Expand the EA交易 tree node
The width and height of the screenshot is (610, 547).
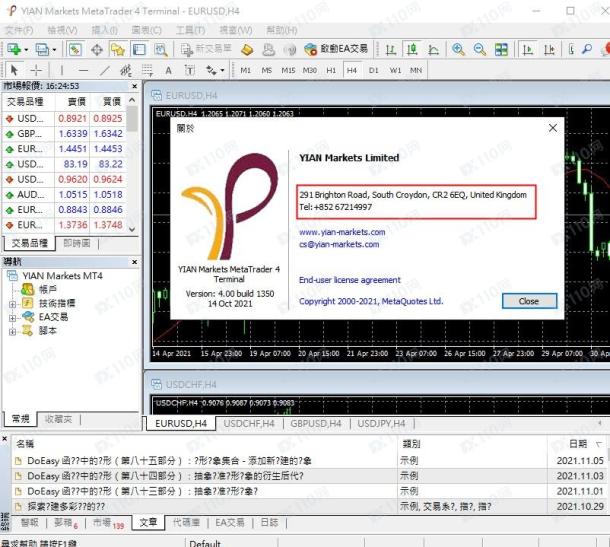click(12, 318)
